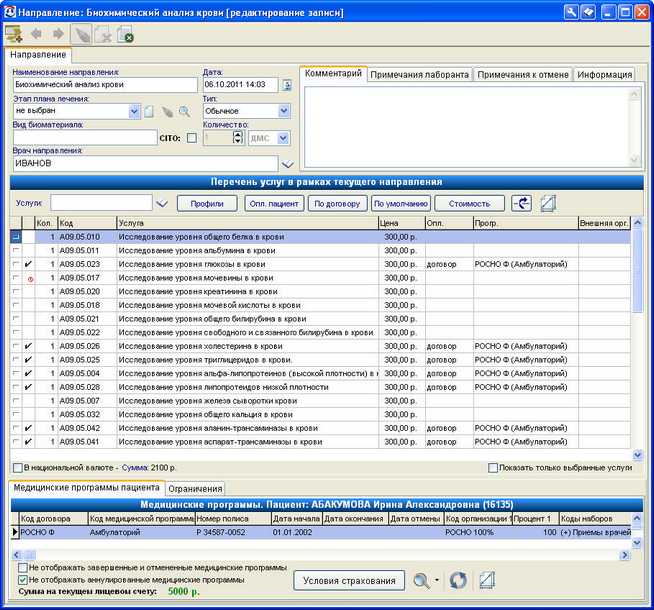The width and height of the screenshot is (654, 610).
Task: Click the delete record icon
Action: 103,35
